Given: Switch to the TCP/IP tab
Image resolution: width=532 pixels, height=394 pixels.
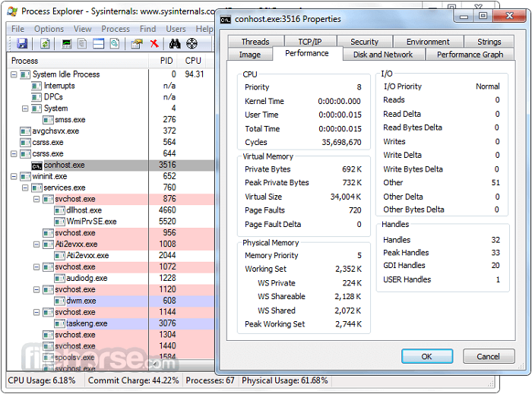Looking at the screenshot, I should [x=309, y=42].
